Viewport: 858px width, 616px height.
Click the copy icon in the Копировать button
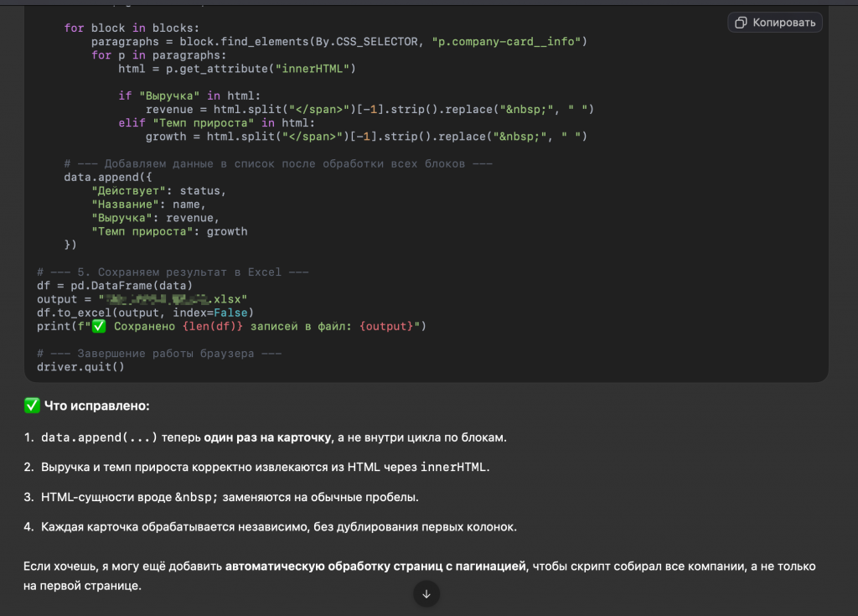pos(741,23)
